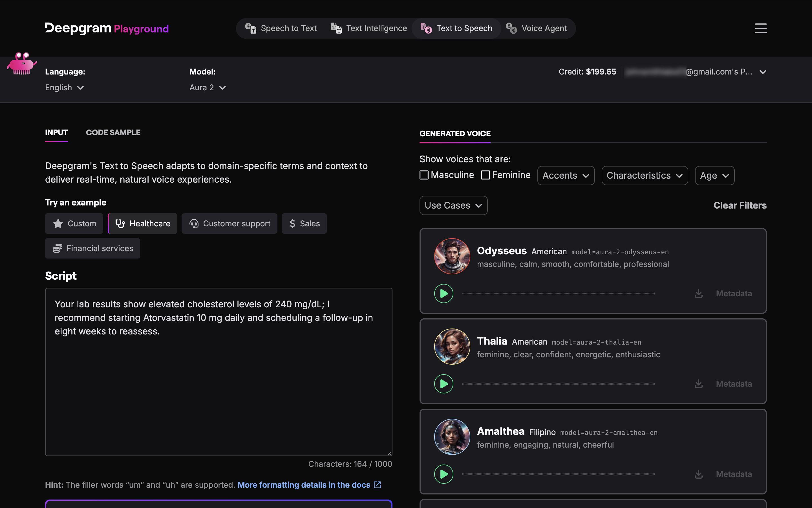Seek within the Odysseus audio progress bar
This screenshot has width=812, height=508.
[x=558, y=293]
